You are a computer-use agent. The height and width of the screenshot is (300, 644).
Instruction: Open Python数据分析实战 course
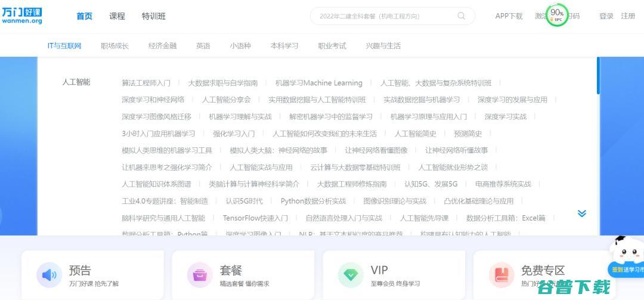314,201
